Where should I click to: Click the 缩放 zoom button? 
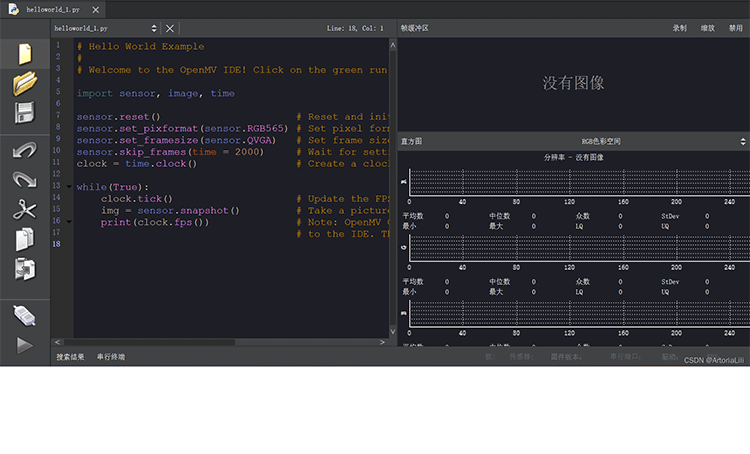(707, 28)
